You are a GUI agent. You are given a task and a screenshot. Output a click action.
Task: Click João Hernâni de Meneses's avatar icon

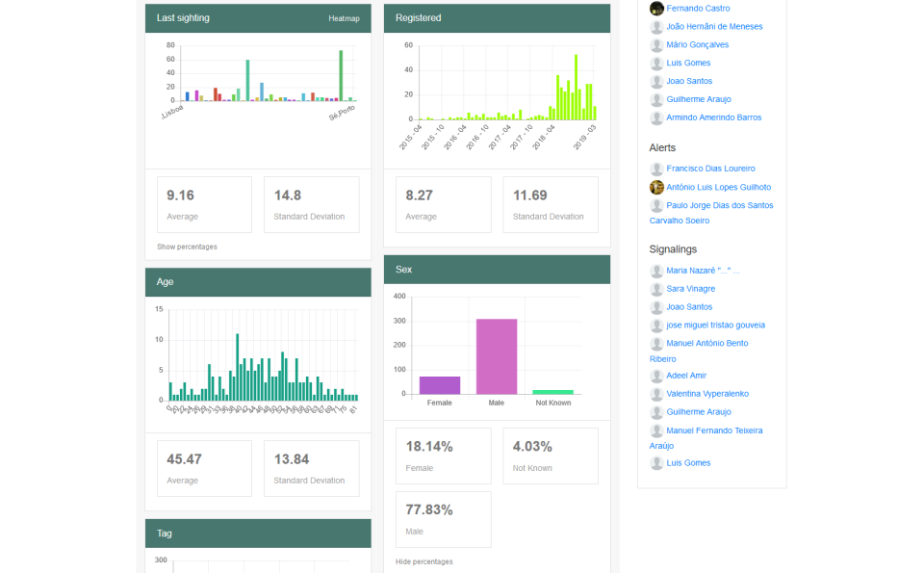tap(656, 27)
